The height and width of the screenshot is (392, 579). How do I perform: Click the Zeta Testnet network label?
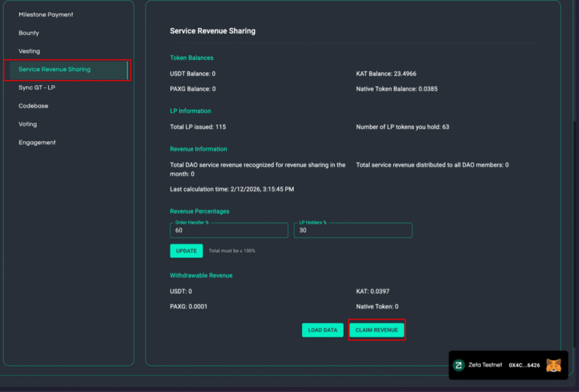[485, 365]
